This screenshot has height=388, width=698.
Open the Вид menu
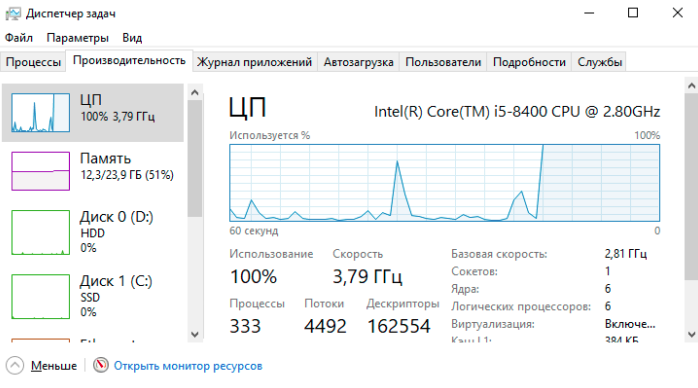point(132,38)
